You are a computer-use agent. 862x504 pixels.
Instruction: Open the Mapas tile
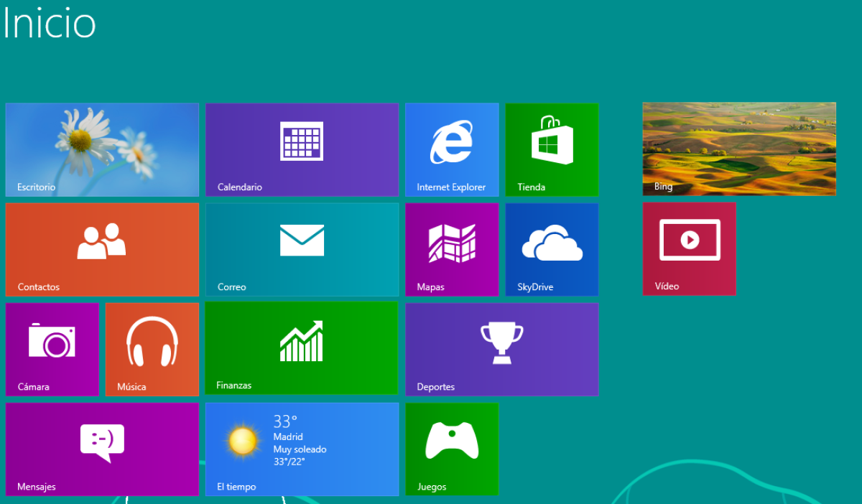click(x=452, y=249)
